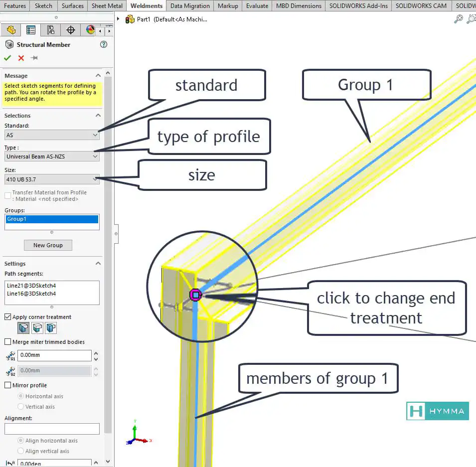The width and height of the screenshot is (476, 467).
Task: Collapse the Settings section
Action: pyautogui.click(x=98, y=263)
